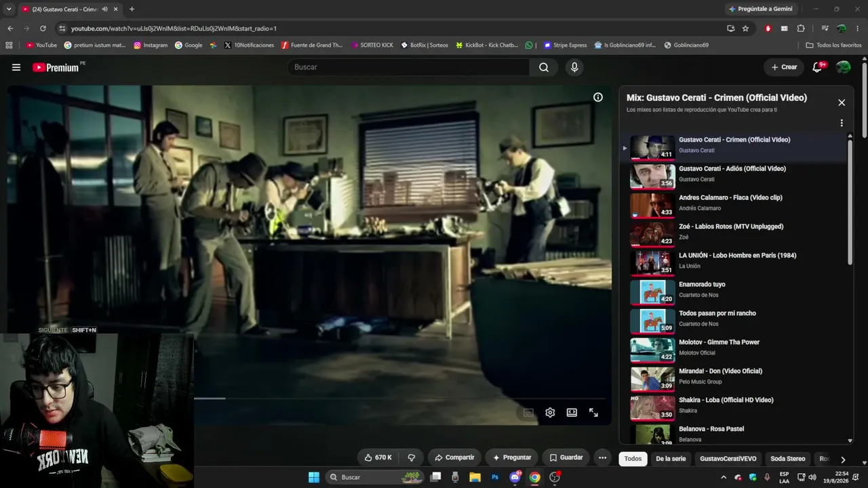Screen dimensions: 868x488
Task: Open the Windows Start menu
Action: tap(314, 477)
